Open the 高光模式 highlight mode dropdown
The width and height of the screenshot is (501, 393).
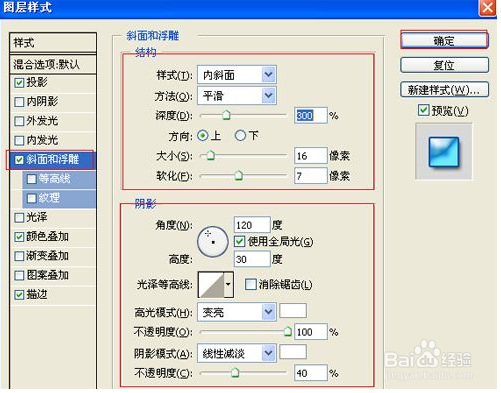pyautogui.click(x=237, y=312)
